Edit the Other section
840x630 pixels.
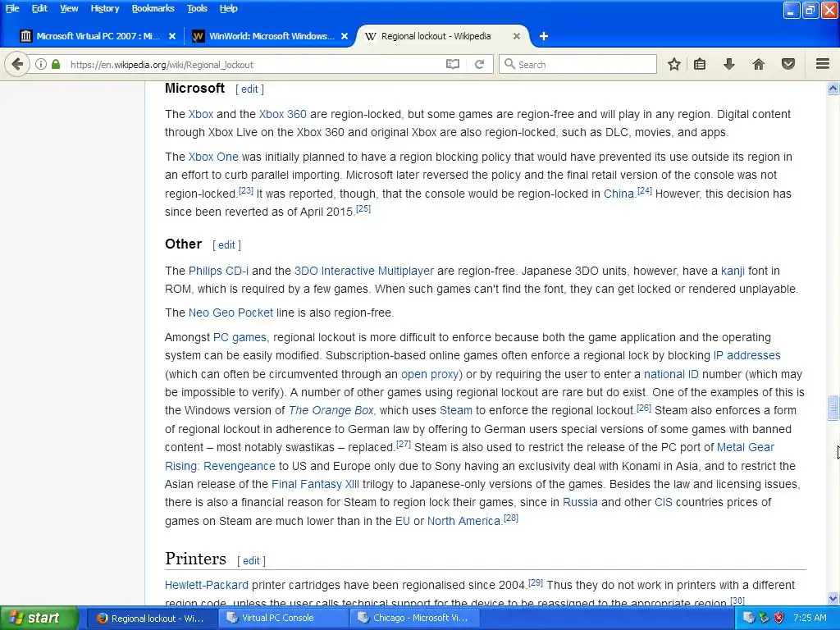[x=226, y=244]
